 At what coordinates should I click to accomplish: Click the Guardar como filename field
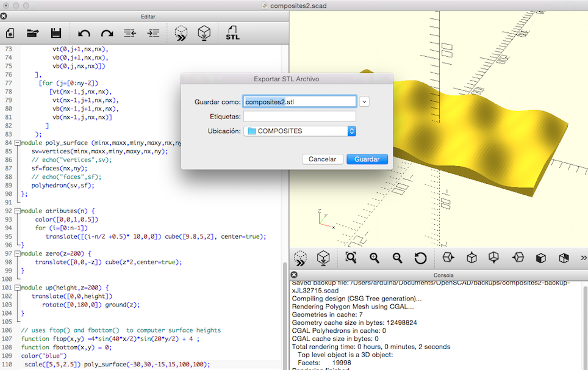pyautogui.click(x=299, y=102)
